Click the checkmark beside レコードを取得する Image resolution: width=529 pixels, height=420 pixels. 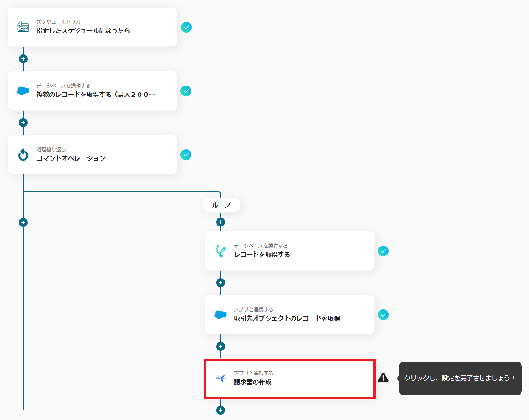click(383, 251)
